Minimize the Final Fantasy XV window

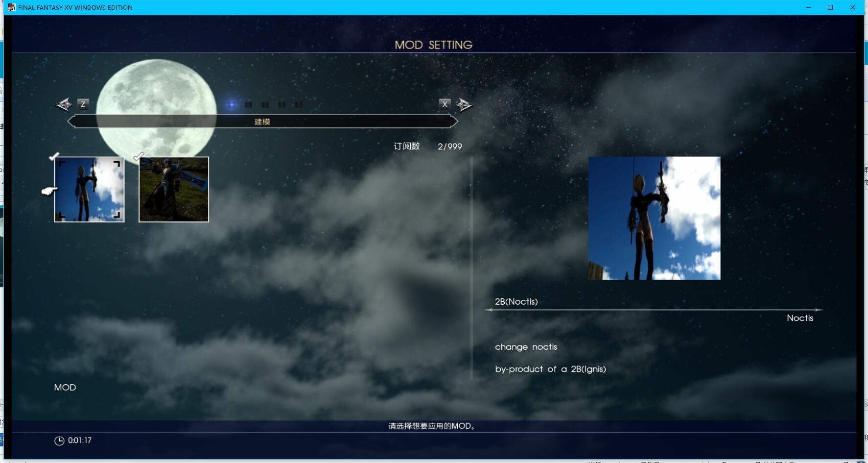[808, 7]
